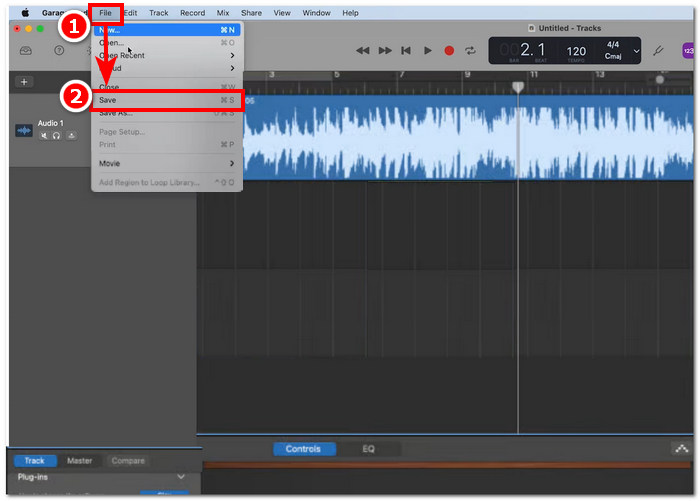Viewport: 700px width, 501px height.
Task: Toggle the purple Count-in button
Action: [x=688, y=50]
